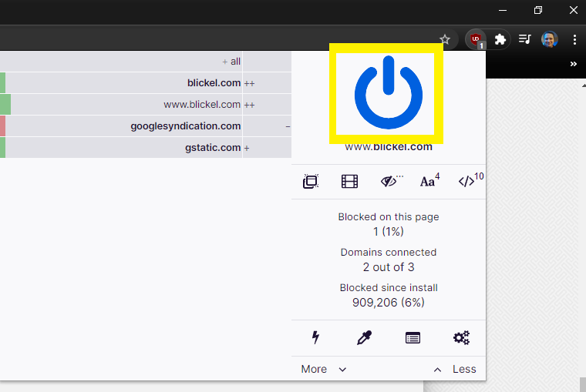Enter element zapper mode (lightning)

click(x=316, y=337)
